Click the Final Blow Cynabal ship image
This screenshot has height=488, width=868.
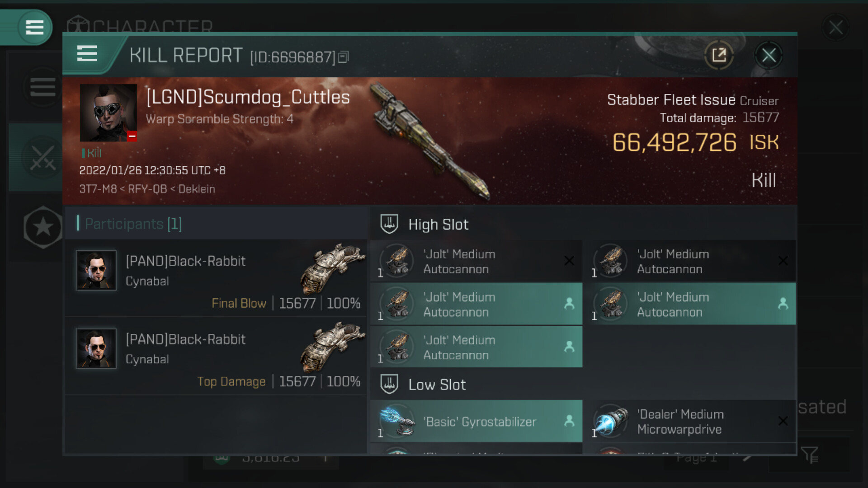(x=332, y=270)
